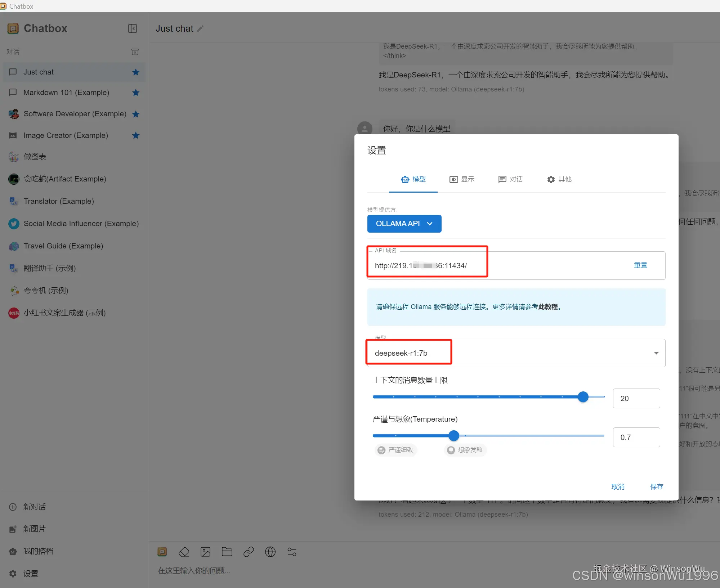Click the folder icon in input toolbar
The image size is (720, 588).
pyautogui.click(x=227, y=552)
